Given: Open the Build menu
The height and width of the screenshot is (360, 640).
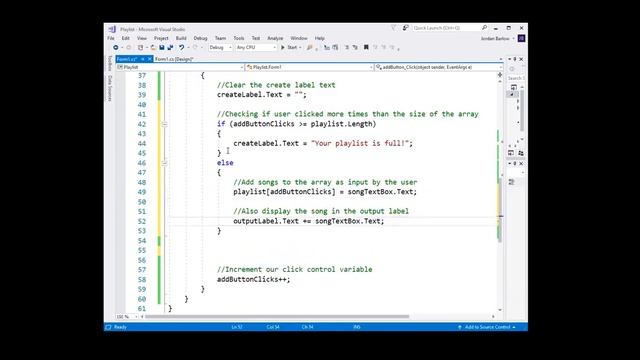Looking at the screenshot, I should pyautogui.click(x=181, y=38).
